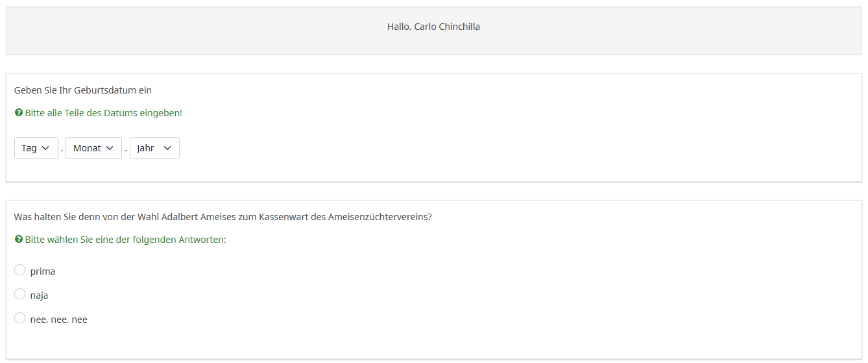Click the "naja" answer label text
The image size is (868, 363).
pyautogui.click(x=39, y=295)
